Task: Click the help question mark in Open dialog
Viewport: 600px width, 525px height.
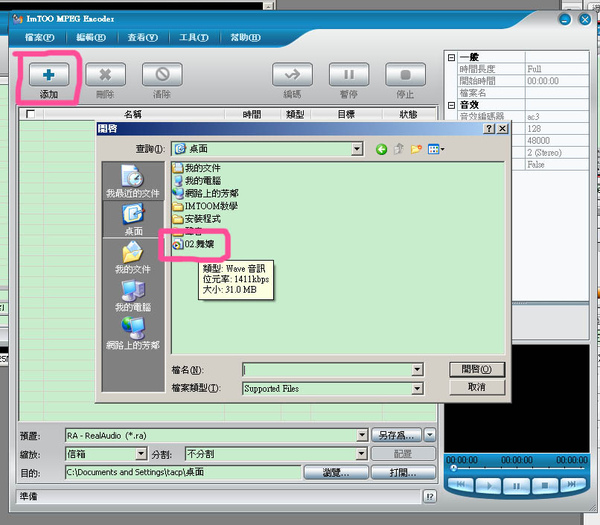Action: 489,129
